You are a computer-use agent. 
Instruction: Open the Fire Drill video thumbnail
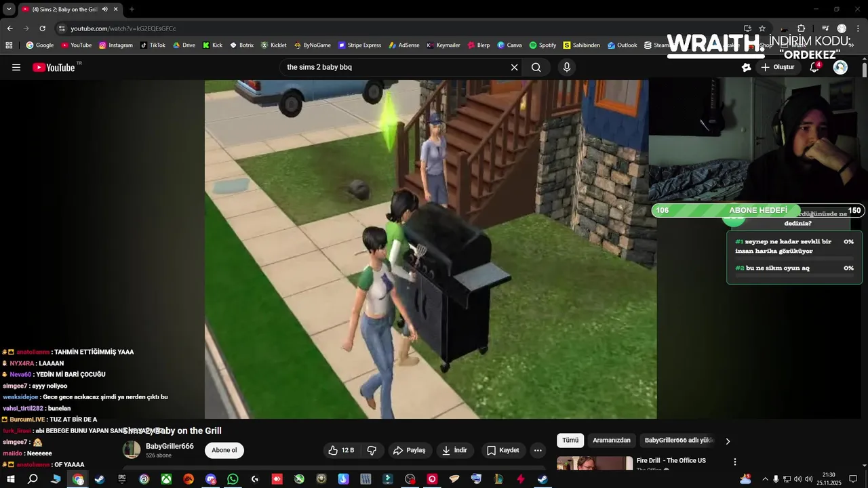click(595, 463)
